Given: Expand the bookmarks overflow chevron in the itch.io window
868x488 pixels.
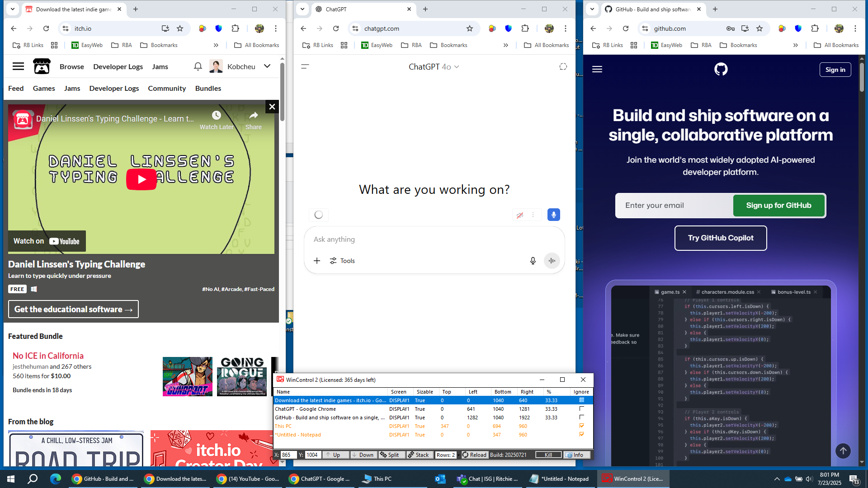Looking at the screenshot, I should pos(216,45).
